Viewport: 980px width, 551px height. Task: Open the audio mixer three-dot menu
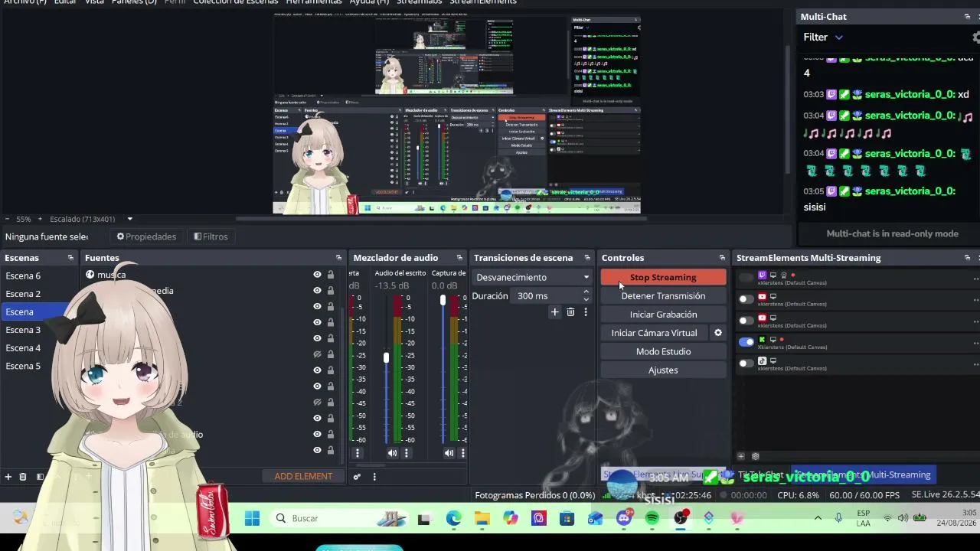pos(374,476)
